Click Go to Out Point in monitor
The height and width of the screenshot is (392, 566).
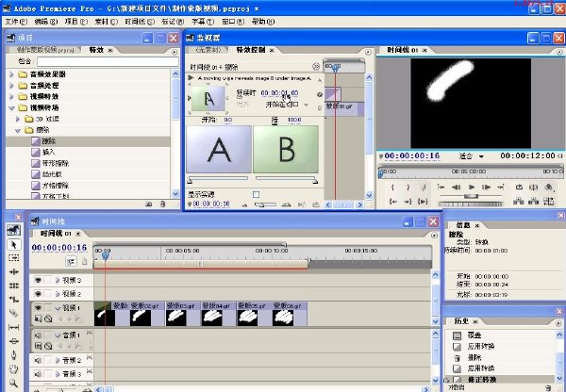tap(408, 202)
